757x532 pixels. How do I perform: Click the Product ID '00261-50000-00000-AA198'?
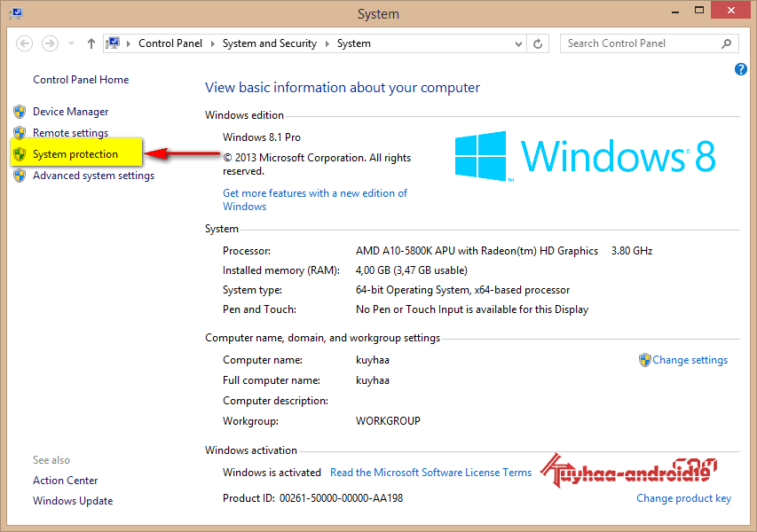(x=342, y=498)
